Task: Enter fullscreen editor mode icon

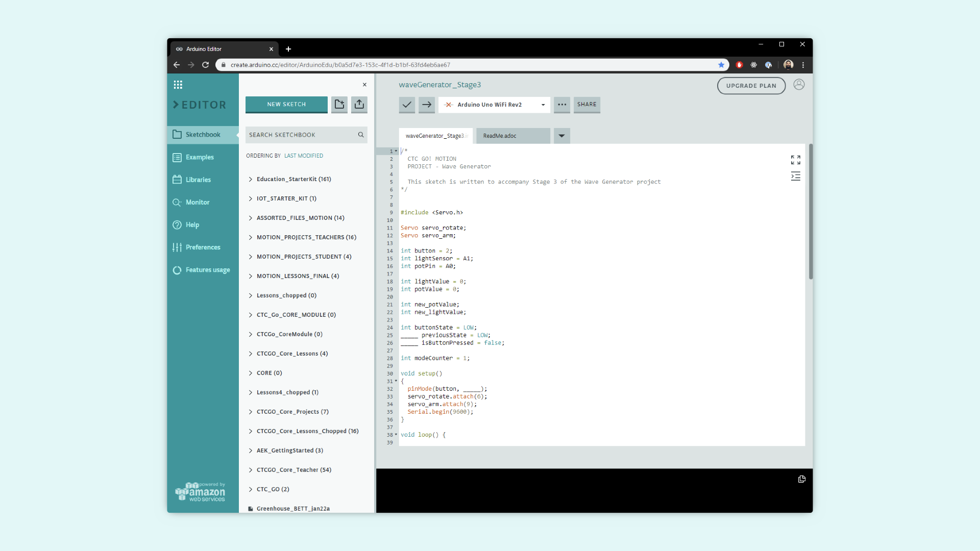Action: [x=795, y=160]
